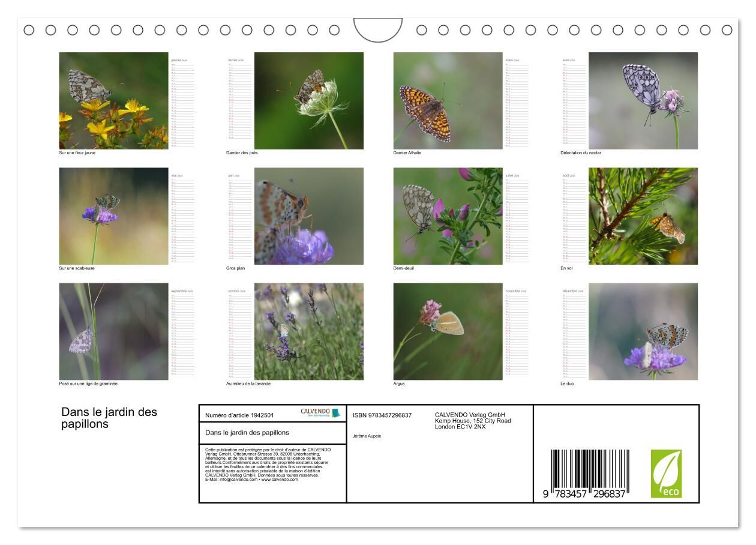The width and height of the screenshot is (756, 545).
Task: Click the ISBN 9783457296837 text
Action: [x=382, y=415]
